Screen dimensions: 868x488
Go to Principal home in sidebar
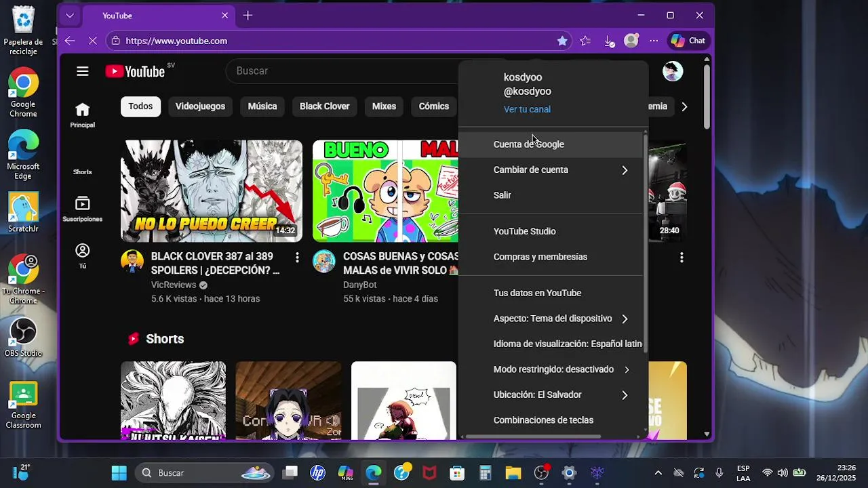click(83, 115)
